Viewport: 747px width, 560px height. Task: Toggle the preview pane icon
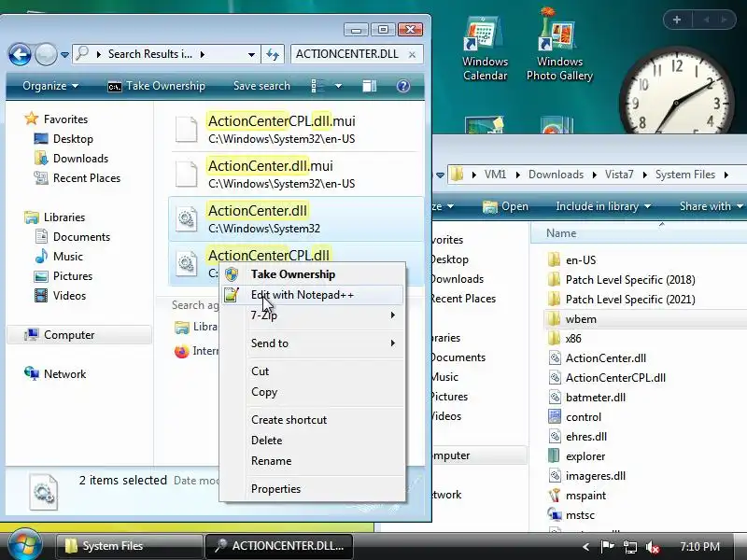point(369,86)
